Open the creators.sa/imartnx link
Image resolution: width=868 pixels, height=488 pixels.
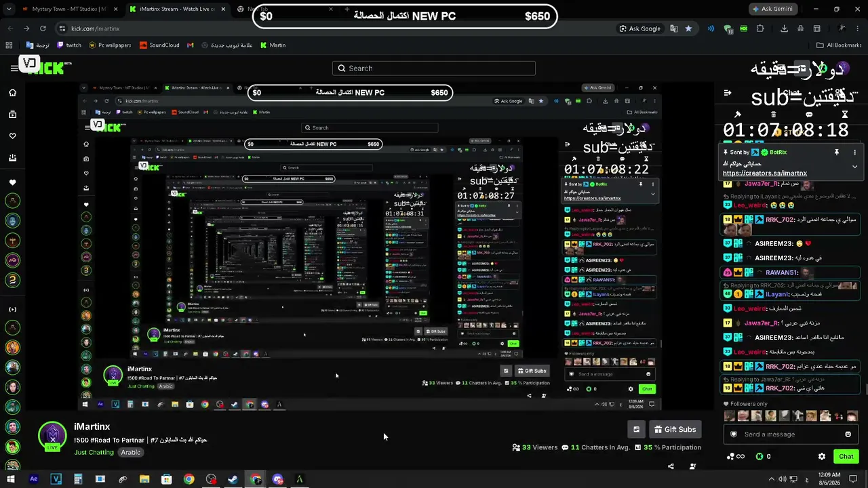(765, 174)
